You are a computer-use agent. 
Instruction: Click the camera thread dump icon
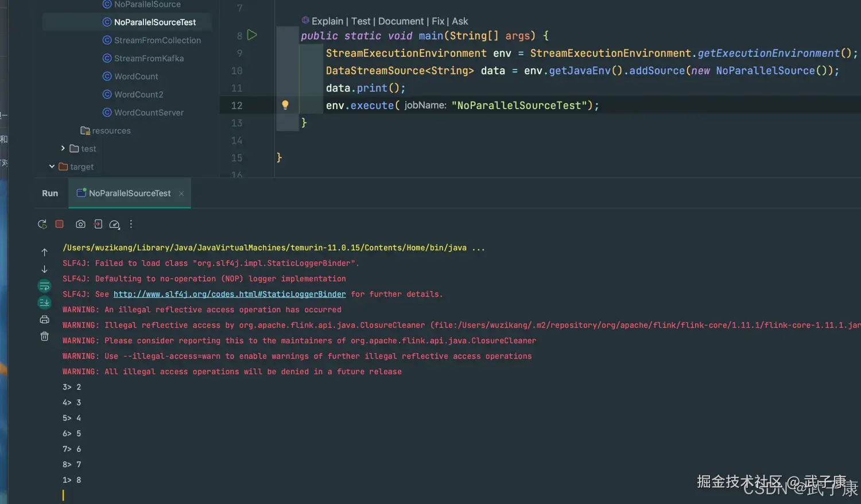[x=80, y=224]
